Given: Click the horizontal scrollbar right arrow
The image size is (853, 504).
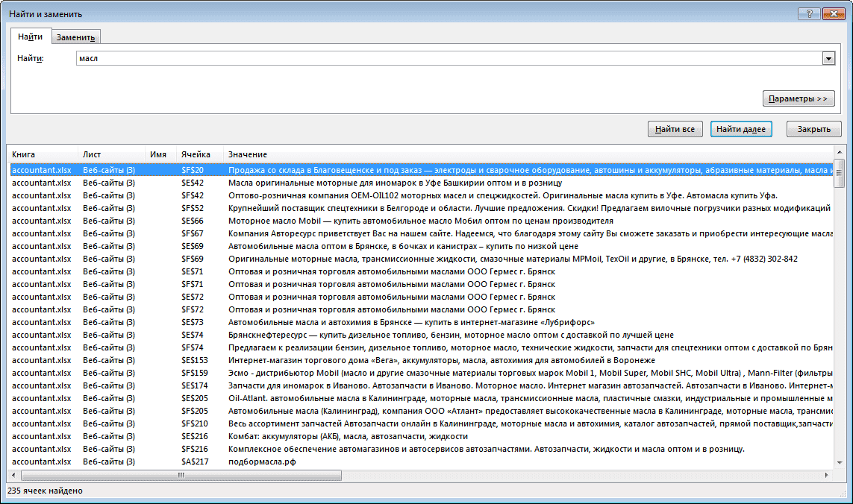Looking at the screenshot, I should [827, 475].
